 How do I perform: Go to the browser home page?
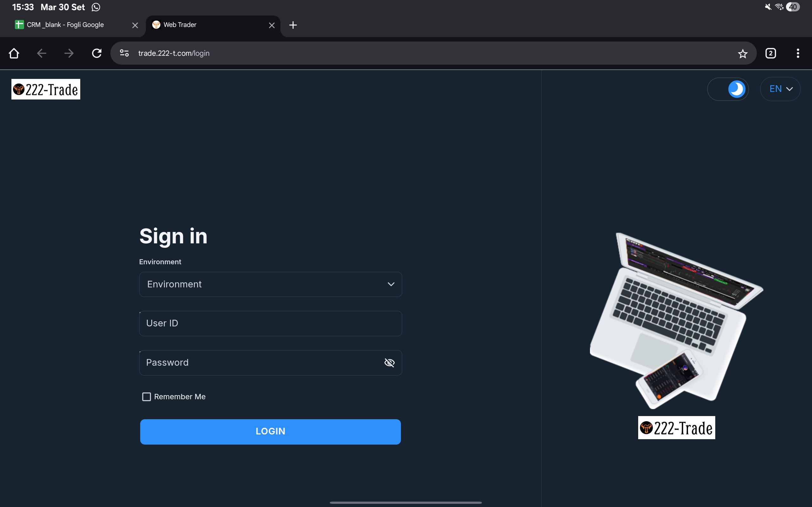(x=14, y=53)
